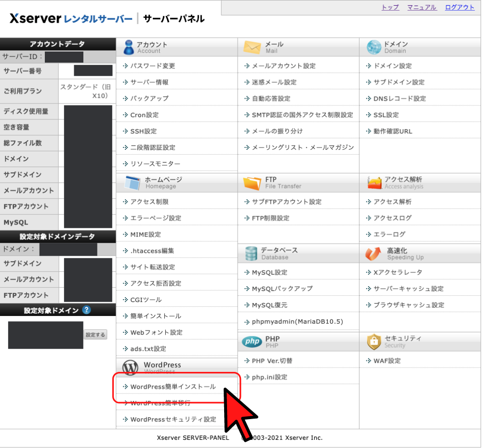
Task: Open DNSレコード設定
Action: click(400, 98)
